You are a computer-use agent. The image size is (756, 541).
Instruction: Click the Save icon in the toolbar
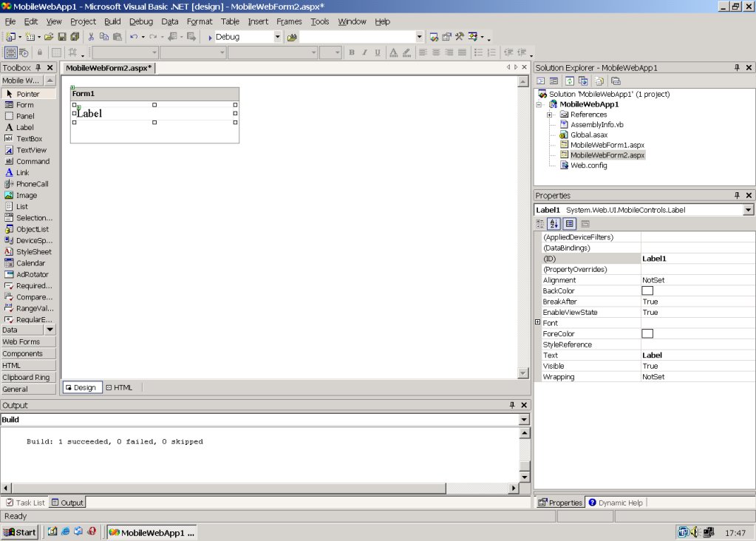[x=62, y=37]
